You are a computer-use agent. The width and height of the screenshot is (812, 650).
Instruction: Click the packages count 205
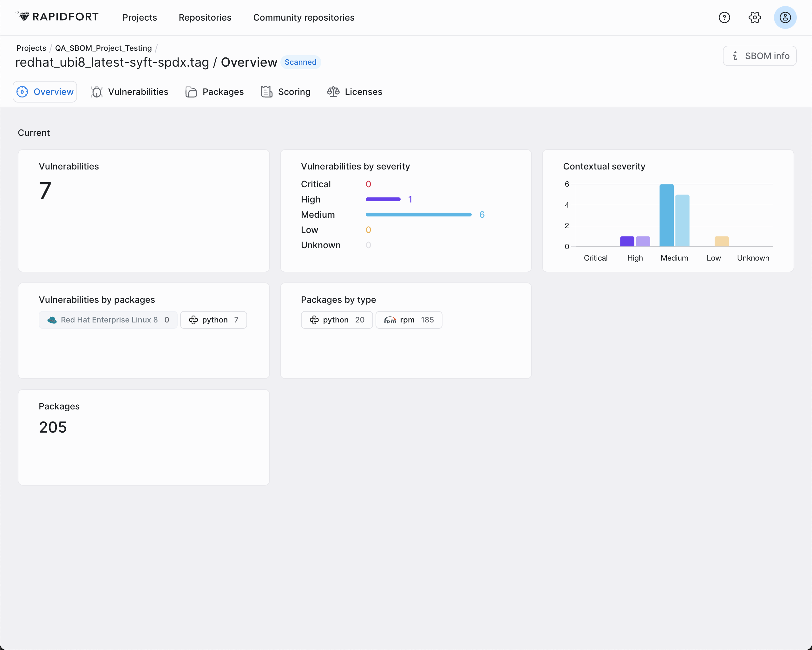click(53, 427)
